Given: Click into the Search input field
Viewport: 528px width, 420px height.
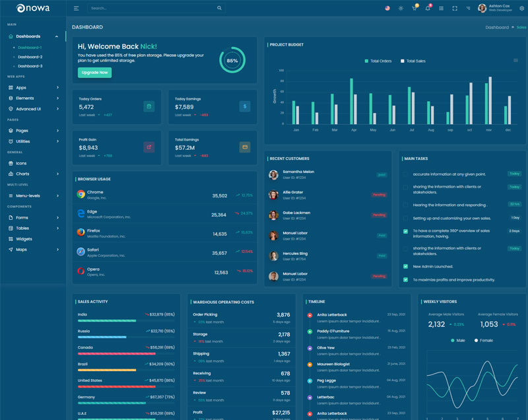Looking at the screenshot, I should (152, 9).
